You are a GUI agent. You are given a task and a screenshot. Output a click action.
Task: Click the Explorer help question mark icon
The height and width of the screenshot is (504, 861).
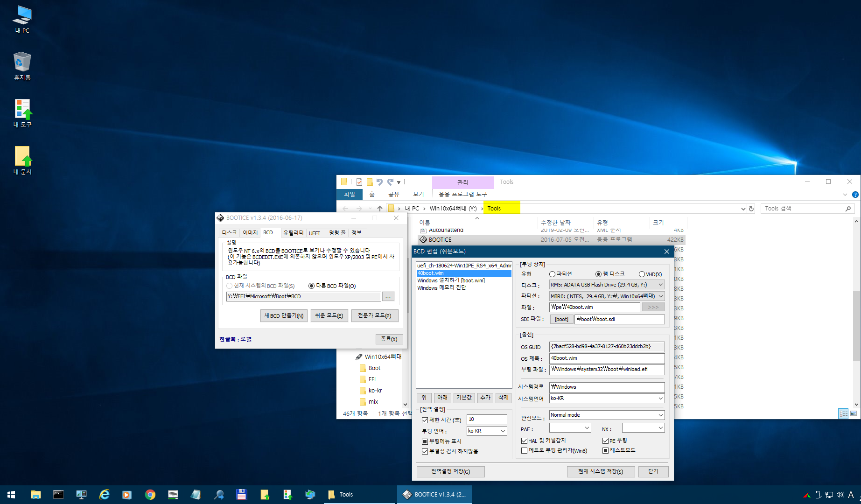click(855, 195)
